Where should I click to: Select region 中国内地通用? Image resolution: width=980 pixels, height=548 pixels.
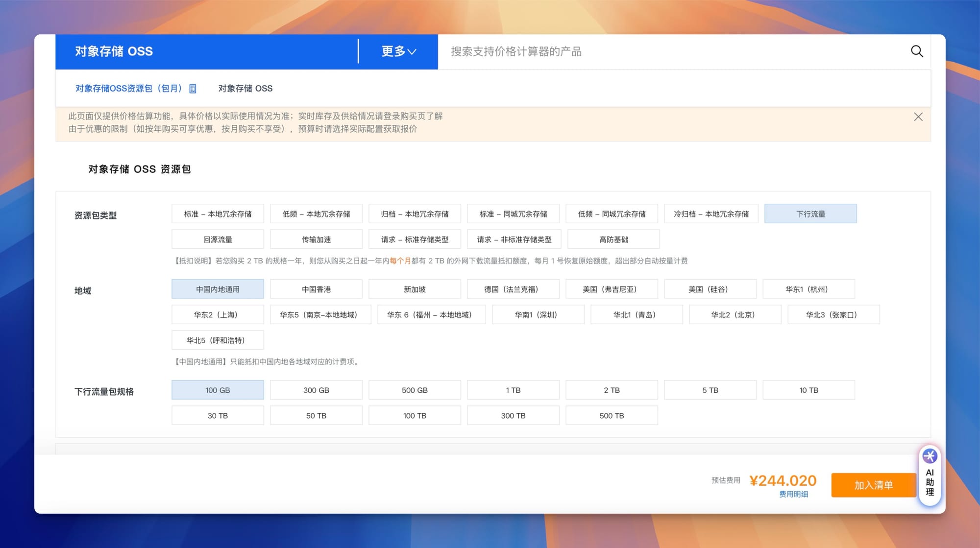pos(218,289)
